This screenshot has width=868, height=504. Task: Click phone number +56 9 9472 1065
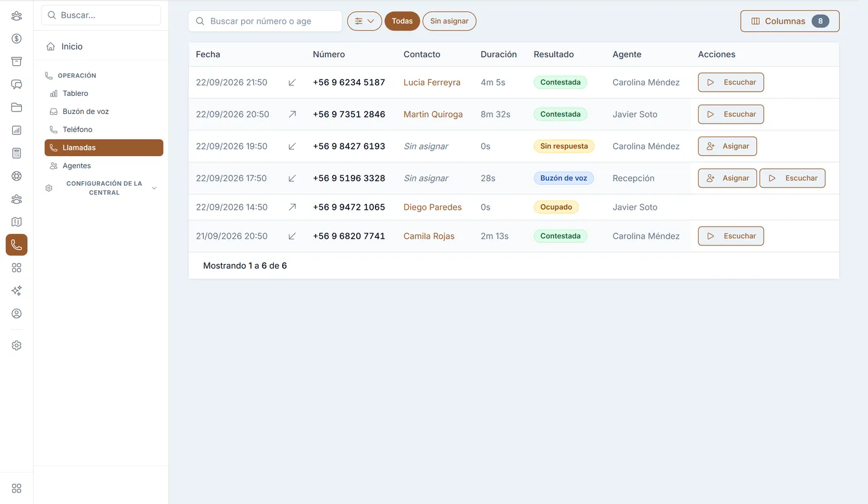click(348, 207)
